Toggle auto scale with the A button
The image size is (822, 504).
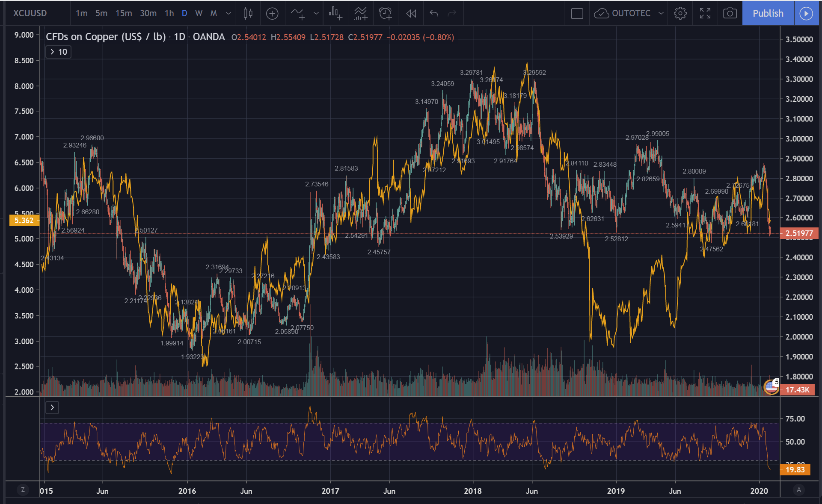(798, 490)
